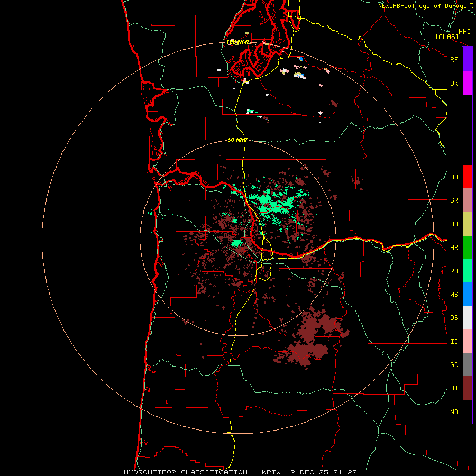Click the 'NEXLAB-College of DuPage' credit text
Image resolution: width=476 pixels, height=476 pixels.
click(x=422, y=6)
